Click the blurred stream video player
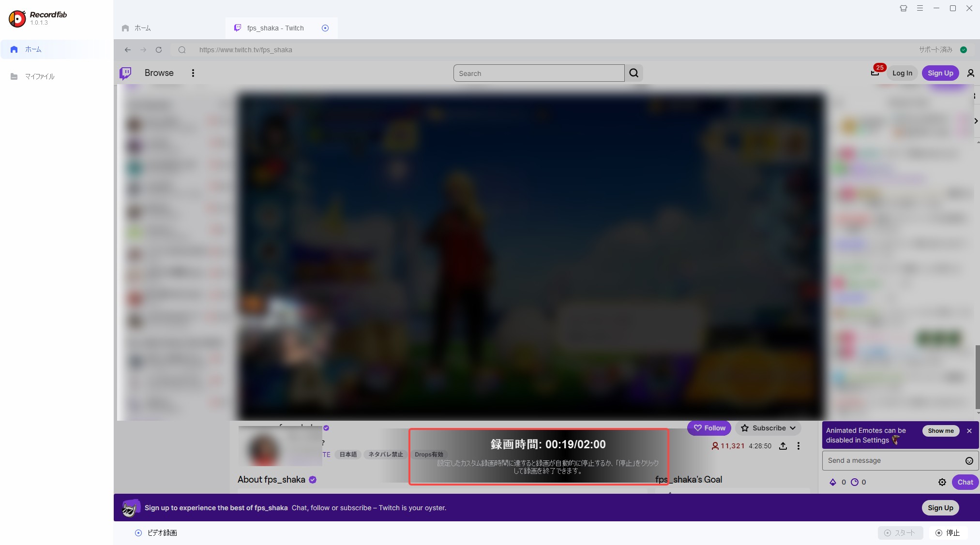The height and width of the screenshot is (545, 980). pyautogui.click(x=531, y=256)
